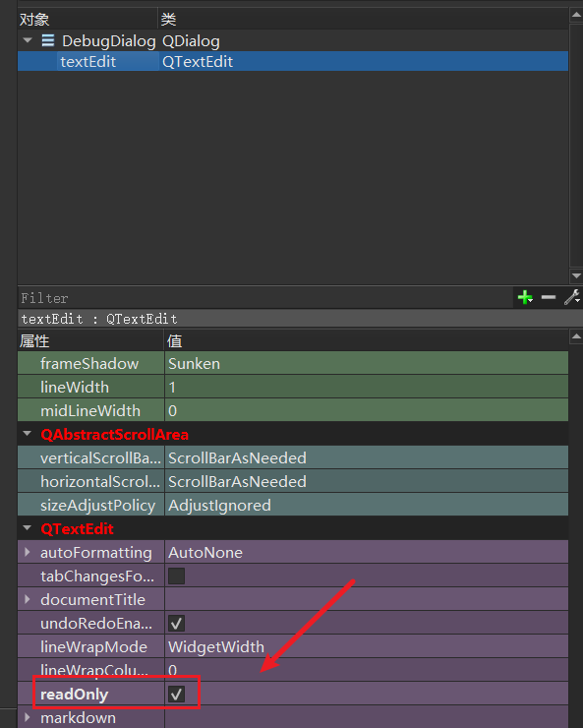Uncheck the undoRedoEnabled checkbox
The image size is (583, 728).
pyautogui.click(x=176, y=623)
